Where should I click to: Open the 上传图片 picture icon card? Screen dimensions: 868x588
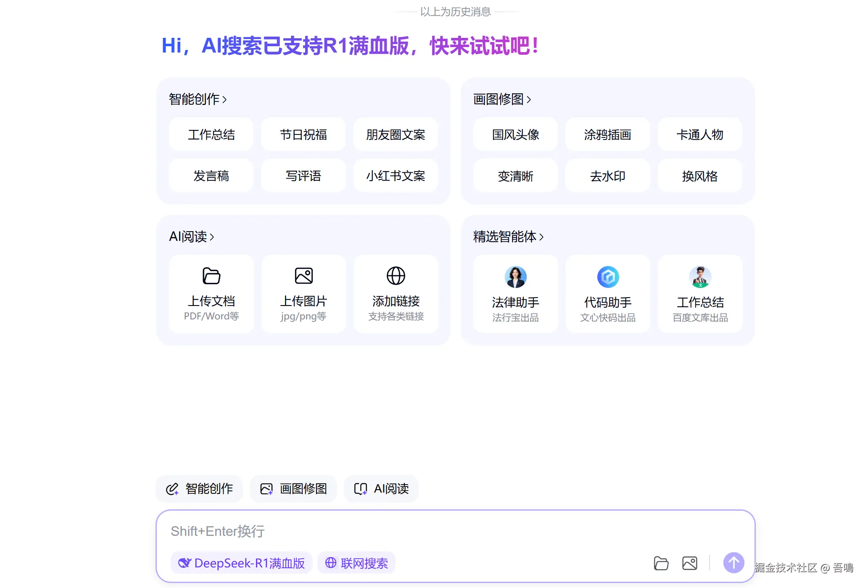(303, 276)
